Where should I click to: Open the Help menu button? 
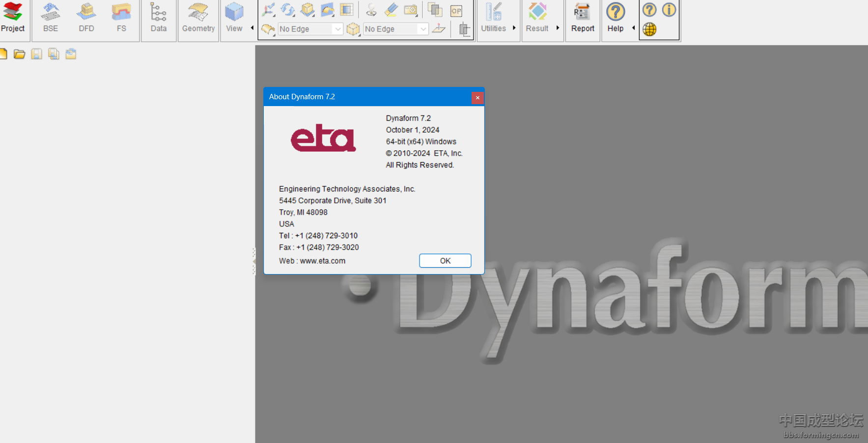[616, 18]
